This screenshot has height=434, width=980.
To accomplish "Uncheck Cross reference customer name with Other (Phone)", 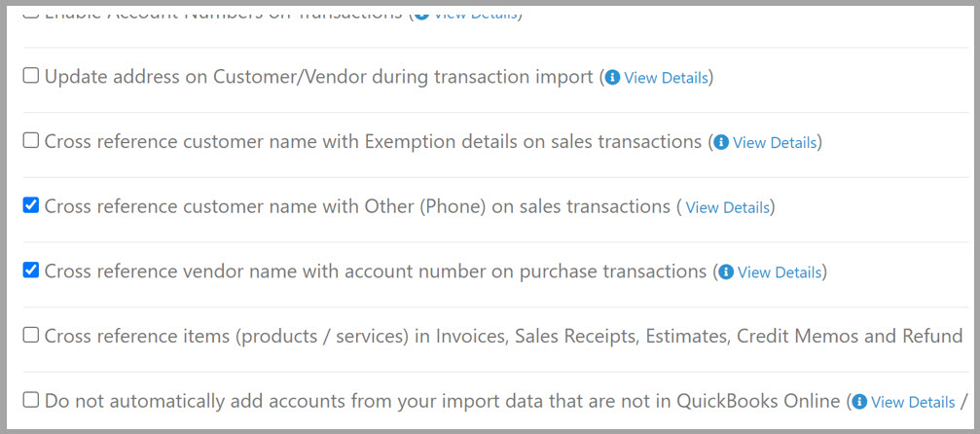I will [30, 205].
